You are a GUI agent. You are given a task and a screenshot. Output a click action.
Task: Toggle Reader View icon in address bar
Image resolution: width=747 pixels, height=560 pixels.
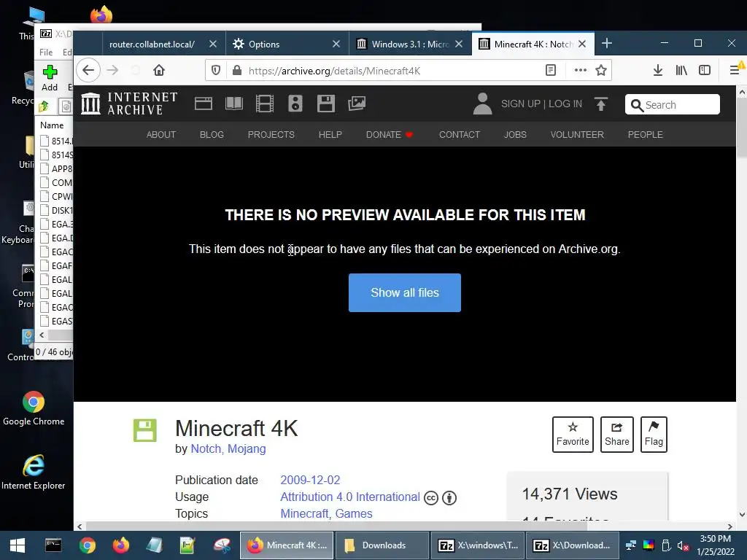(551, 71)
